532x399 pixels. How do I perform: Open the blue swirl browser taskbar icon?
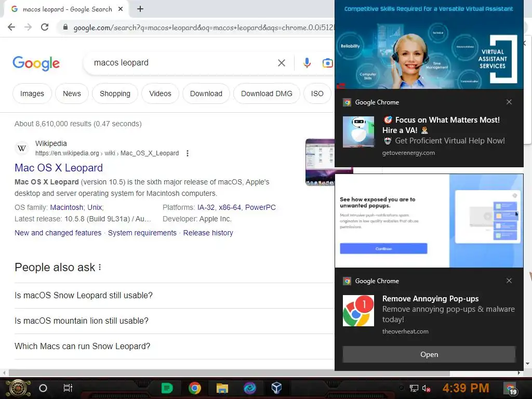[250, 388]
